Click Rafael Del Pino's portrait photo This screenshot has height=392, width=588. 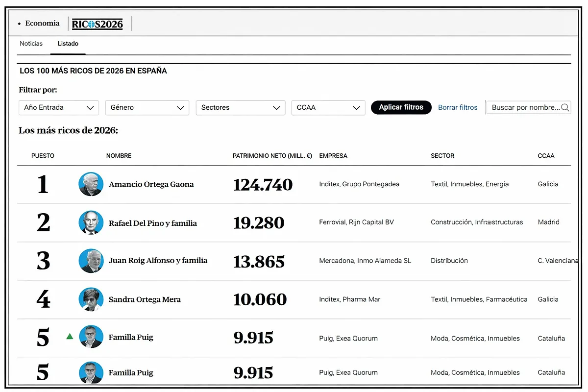coord(91,222)
